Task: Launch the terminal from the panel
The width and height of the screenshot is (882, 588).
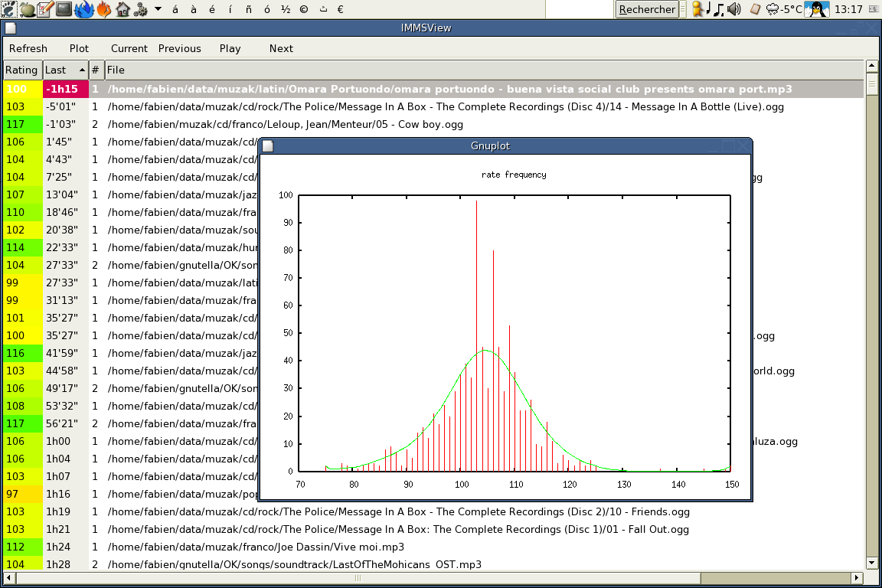Action: (x=64, y=9)
